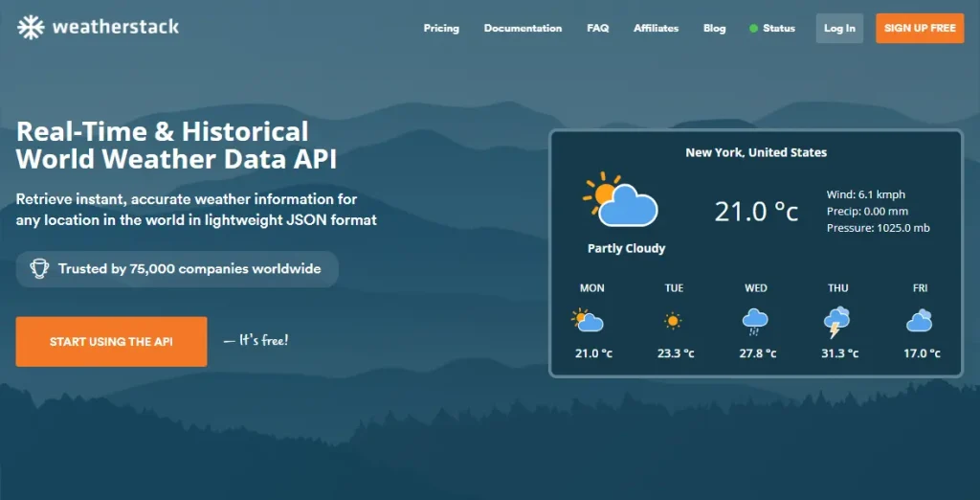The image size is (980, 500).
Task: Click the It's free! handwritten note
Action: click(x=256, y=341)
